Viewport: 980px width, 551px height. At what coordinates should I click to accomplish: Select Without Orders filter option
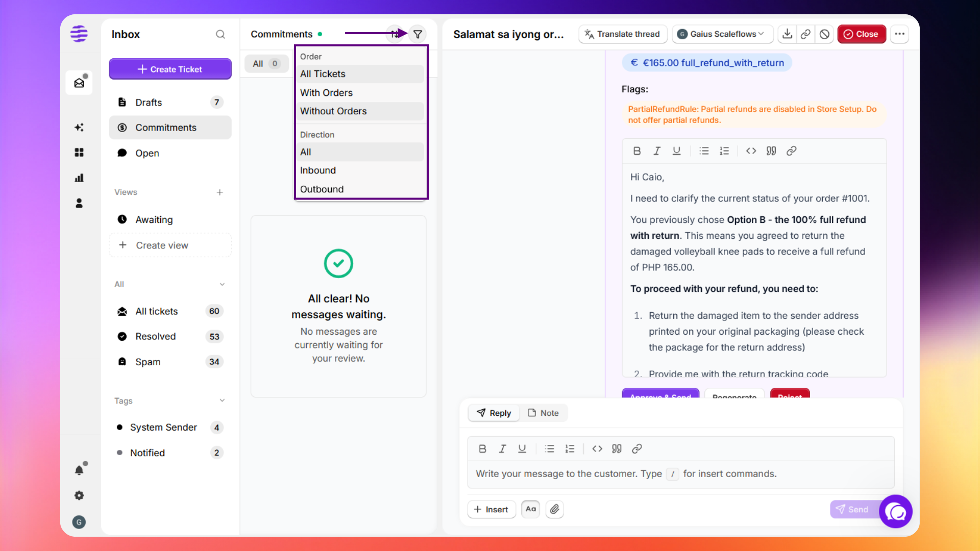(360, 111)
